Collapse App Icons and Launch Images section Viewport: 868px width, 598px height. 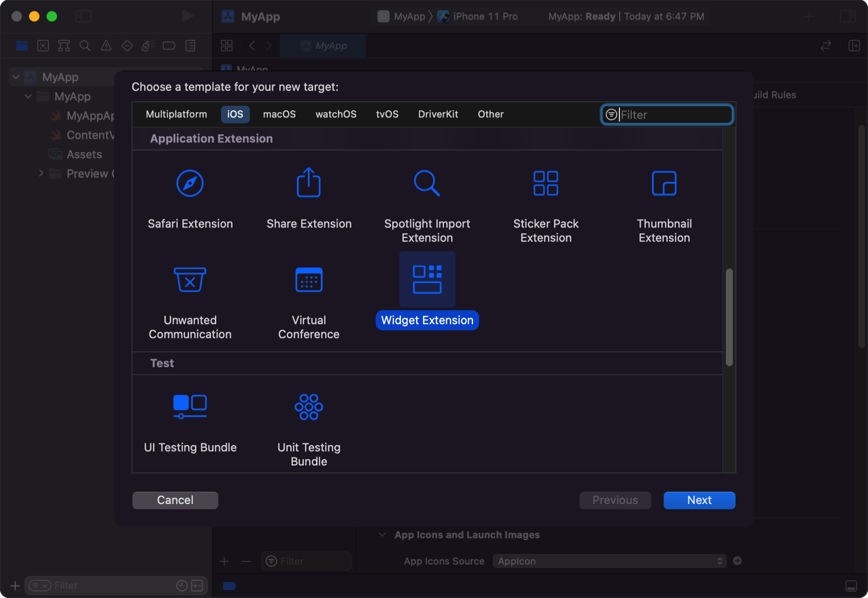coord(382,535)
